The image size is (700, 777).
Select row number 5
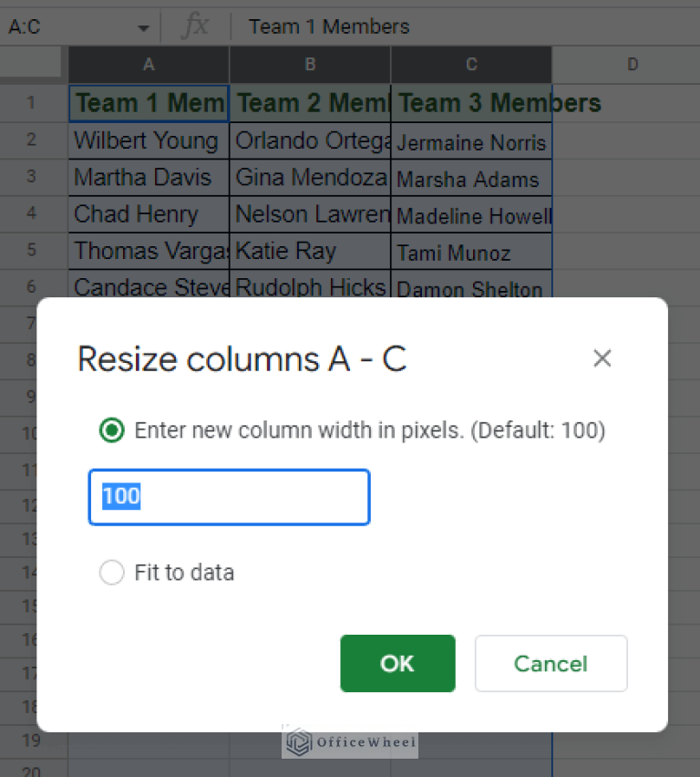[x=32, y=251]
